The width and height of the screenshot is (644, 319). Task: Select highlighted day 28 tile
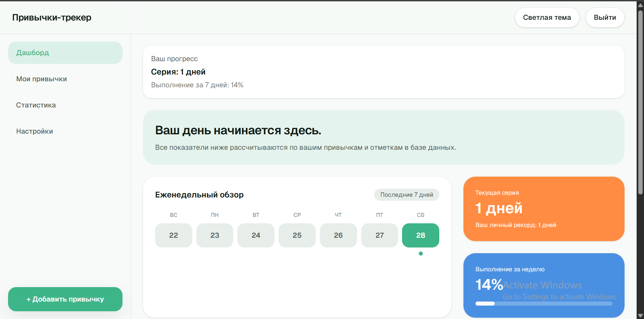pos(420,235)
